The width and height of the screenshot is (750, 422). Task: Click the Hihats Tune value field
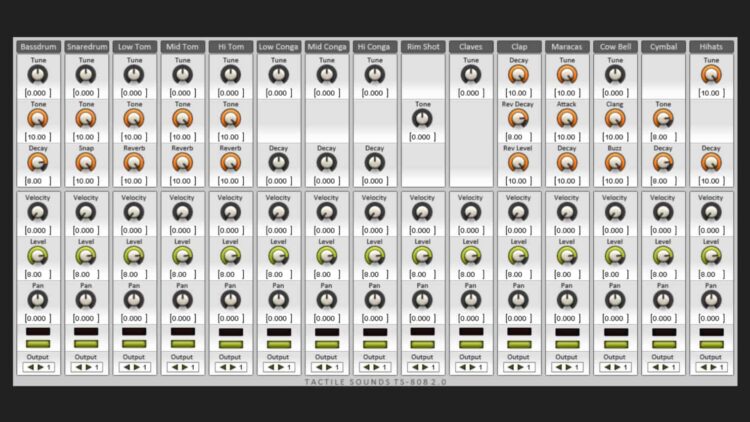point(711,93)
